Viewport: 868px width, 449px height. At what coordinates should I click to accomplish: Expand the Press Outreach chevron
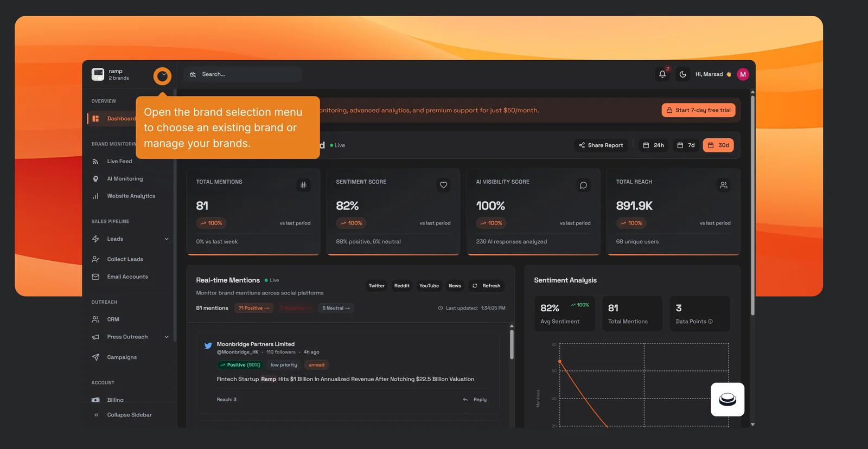click(167, 337)
